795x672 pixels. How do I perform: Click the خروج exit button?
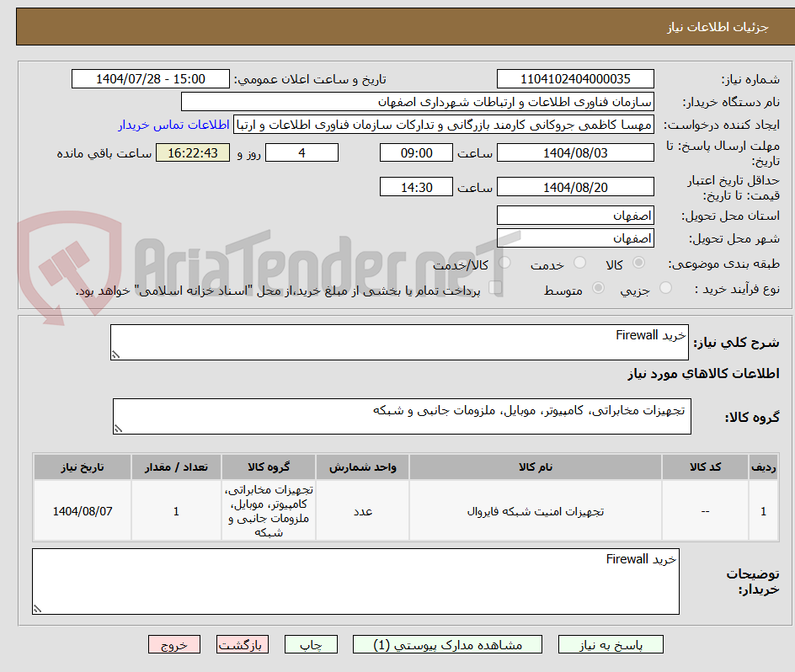(x=174, y=644)
